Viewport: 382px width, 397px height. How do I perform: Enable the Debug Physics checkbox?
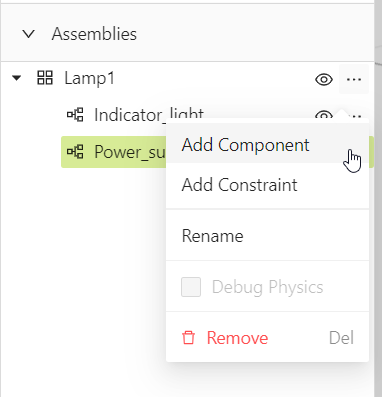tap(191, 287)
